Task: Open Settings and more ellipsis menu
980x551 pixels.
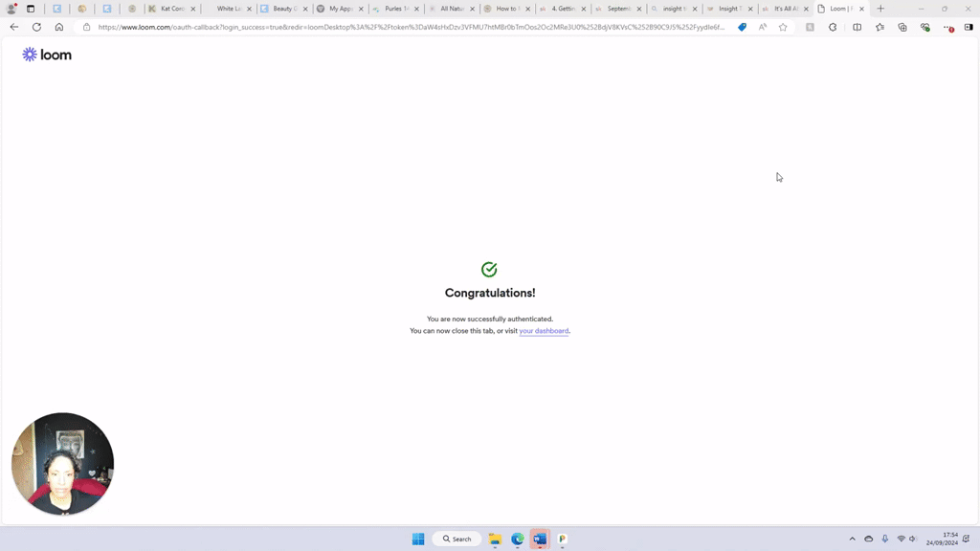Action: point(948,28)
